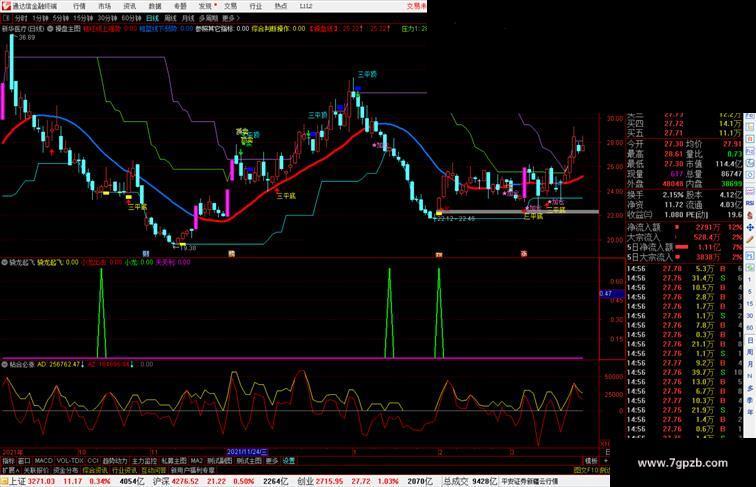Image resolution: width=756 pixels, height=487 pixels.
Task: Open the 模板 template dropdown
Action: 591,461
